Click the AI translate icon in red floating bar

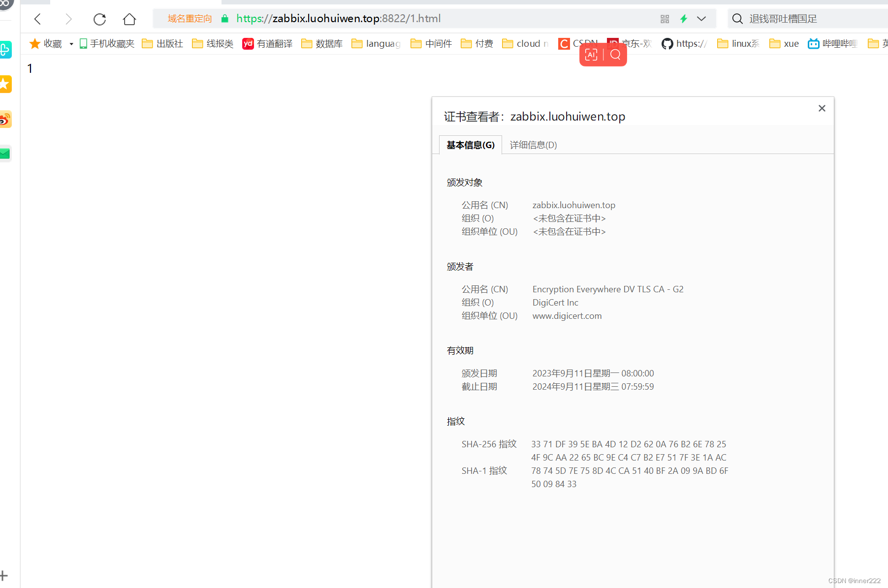tap(591, 55)
